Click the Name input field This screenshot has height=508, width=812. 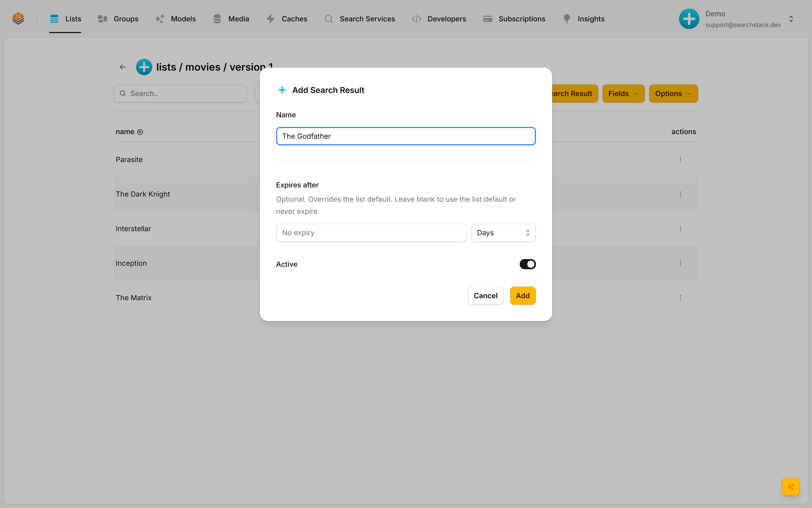[406, 136]
